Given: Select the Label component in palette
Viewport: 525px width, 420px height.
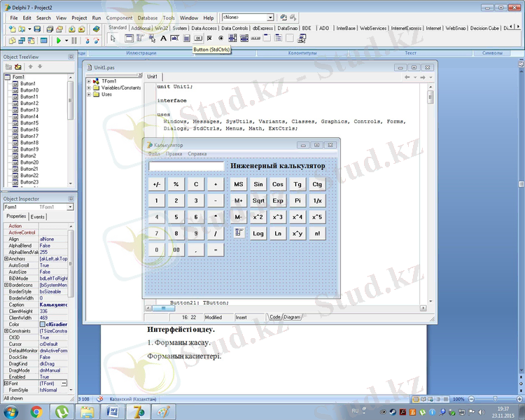Looking at the screenshot, I should [163, 38].
